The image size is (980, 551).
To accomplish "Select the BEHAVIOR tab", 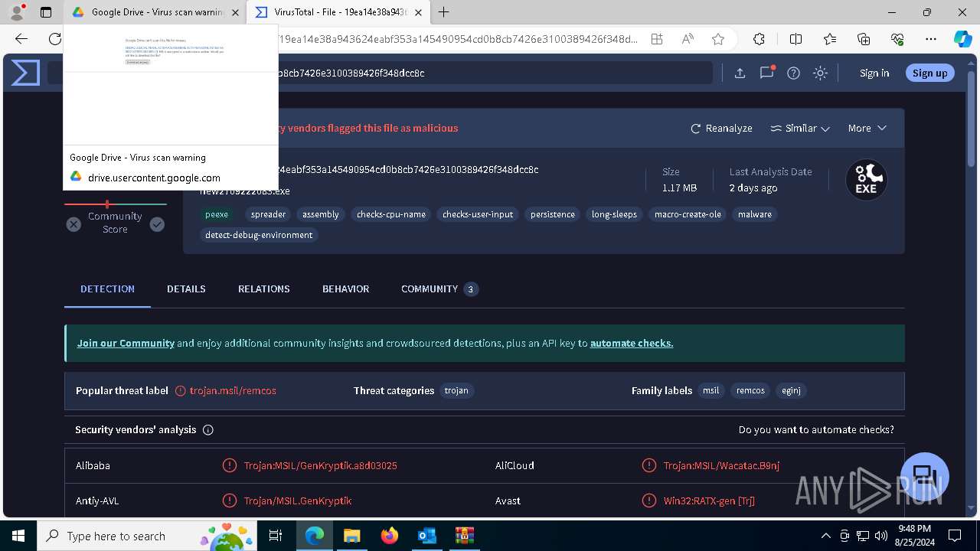I will coord(345,289).
